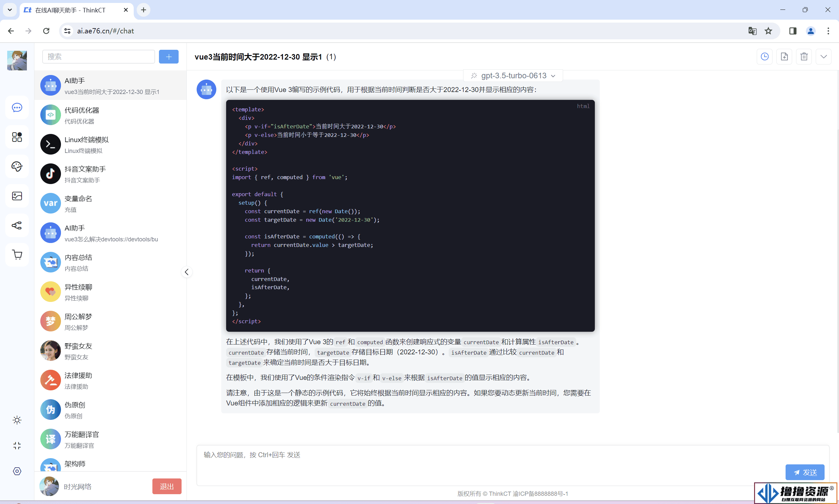
Task: Click the 发送 send button
Action: coord(805,473)
